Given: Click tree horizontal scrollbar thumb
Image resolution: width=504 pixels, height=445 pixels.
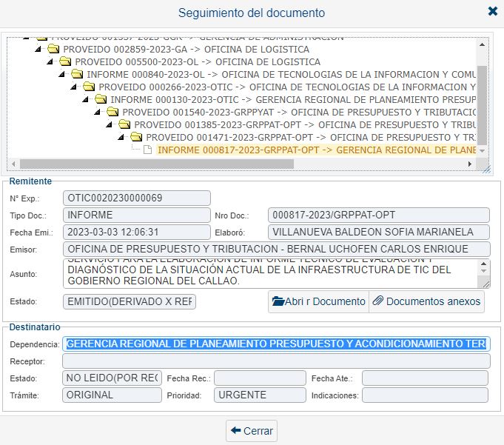Looking at the screenshot, I should point(157,164).
